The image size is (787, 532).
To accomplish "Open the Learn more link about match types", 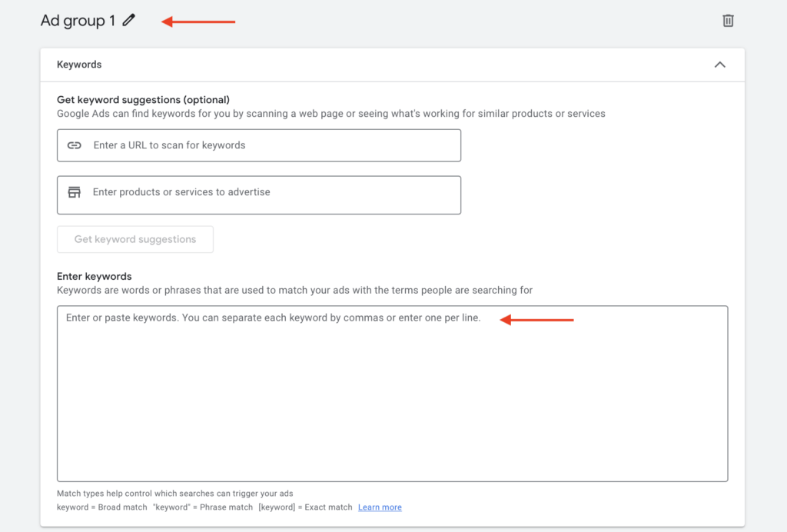I will point(380,507).
